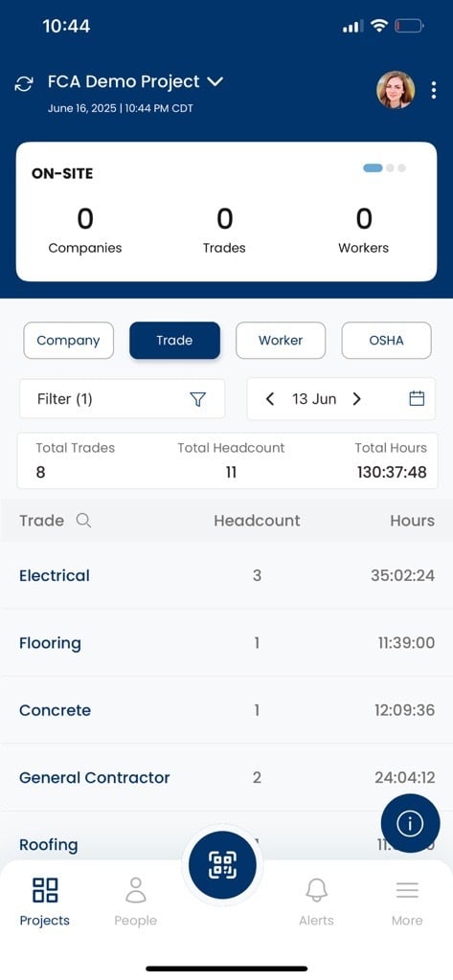Go to the People tab
Image resolution: width=453 pixels, height=980 pixels.
[x=135, y=902]
